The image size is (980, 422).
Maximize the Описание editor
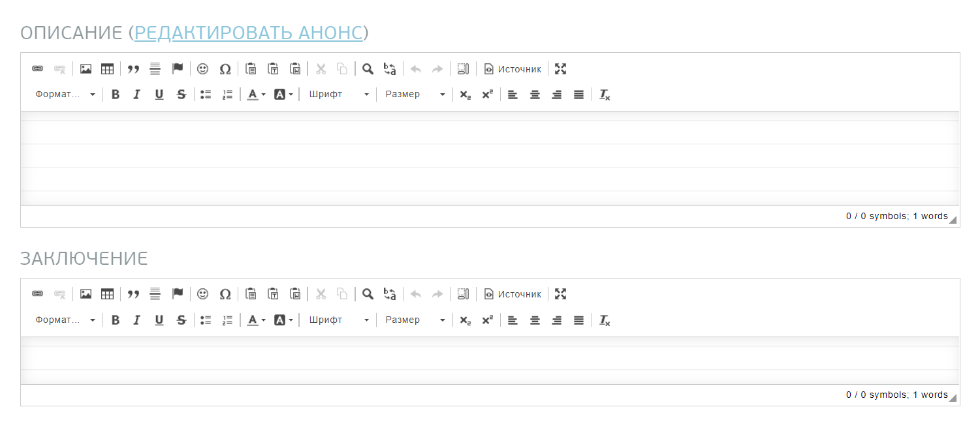click(560, 69)
